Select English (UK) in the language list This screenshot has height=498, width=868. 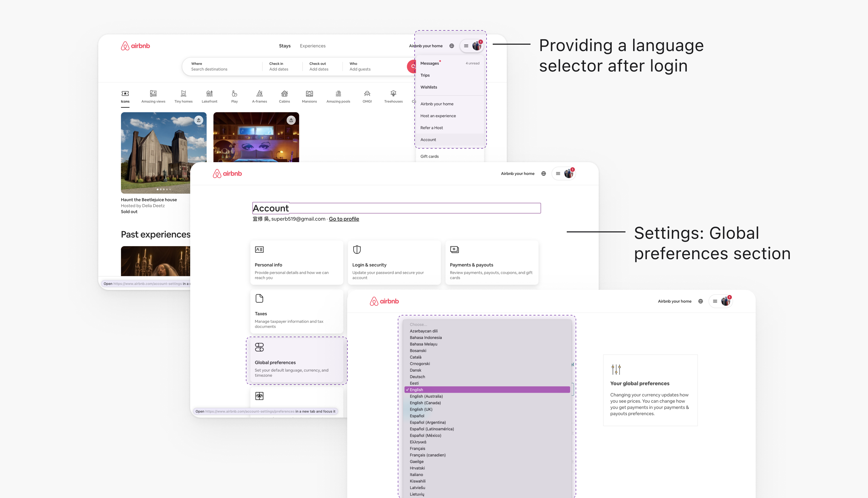point(487,409)
